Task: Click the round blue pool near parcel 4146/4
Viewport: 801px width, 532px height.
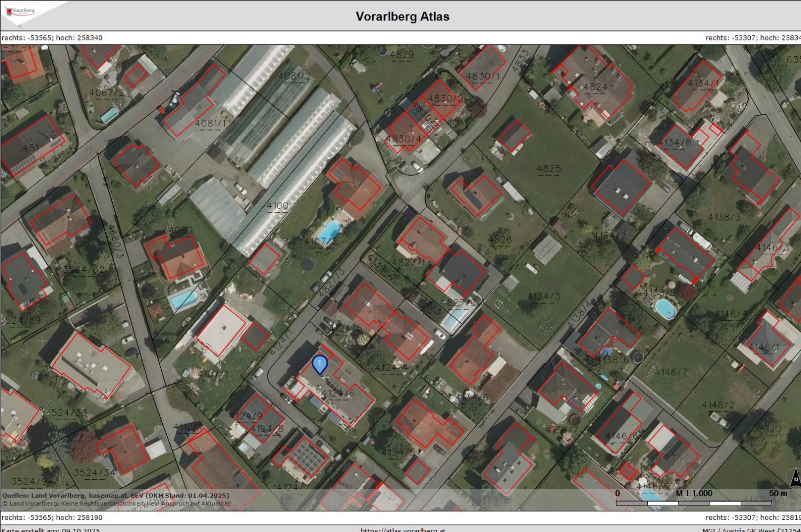Action: (x=665, y=308)
